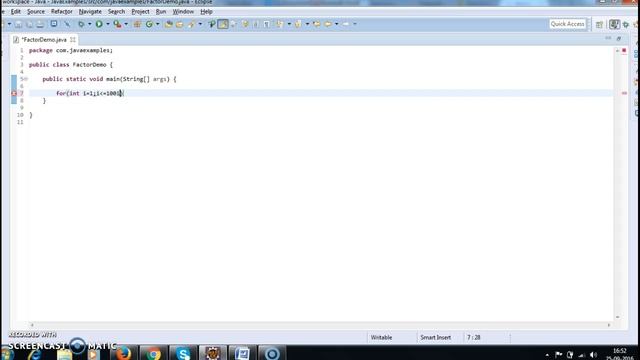Select the Java perspective button

pos(614,24)
